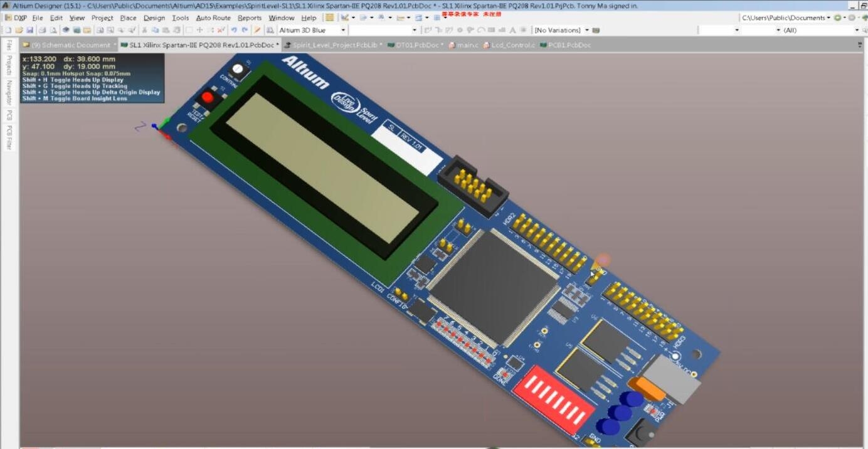Click the green navigate back button
The image size is (868, 449).
click(x=838, y=18)
